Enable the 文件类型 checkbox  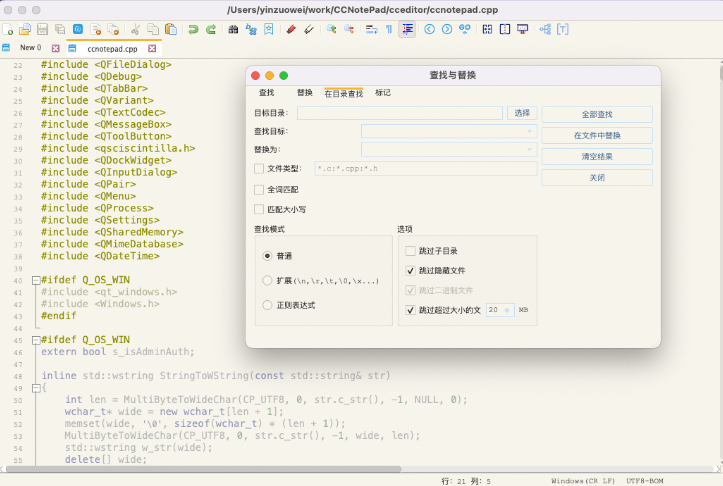click(259, 169)
